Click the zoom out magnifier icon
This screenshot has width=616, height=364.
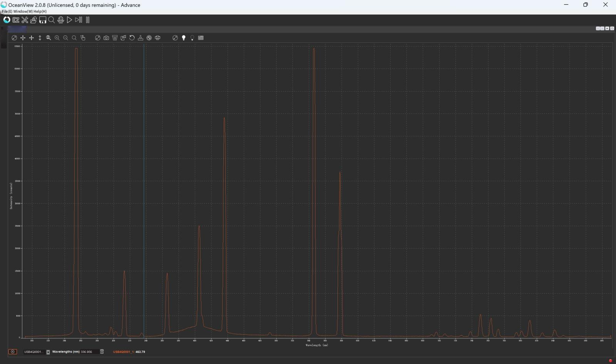(65, 38)
